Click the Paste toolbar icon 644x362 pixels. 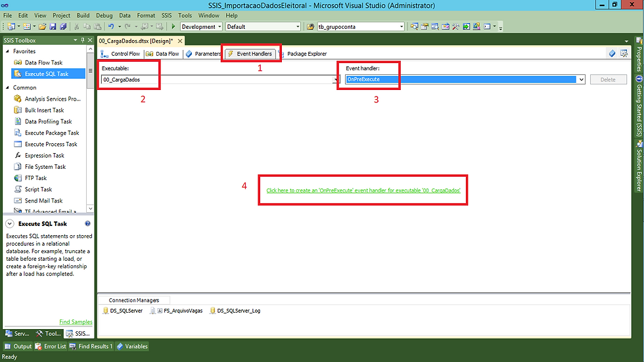[x=98, y=27]
